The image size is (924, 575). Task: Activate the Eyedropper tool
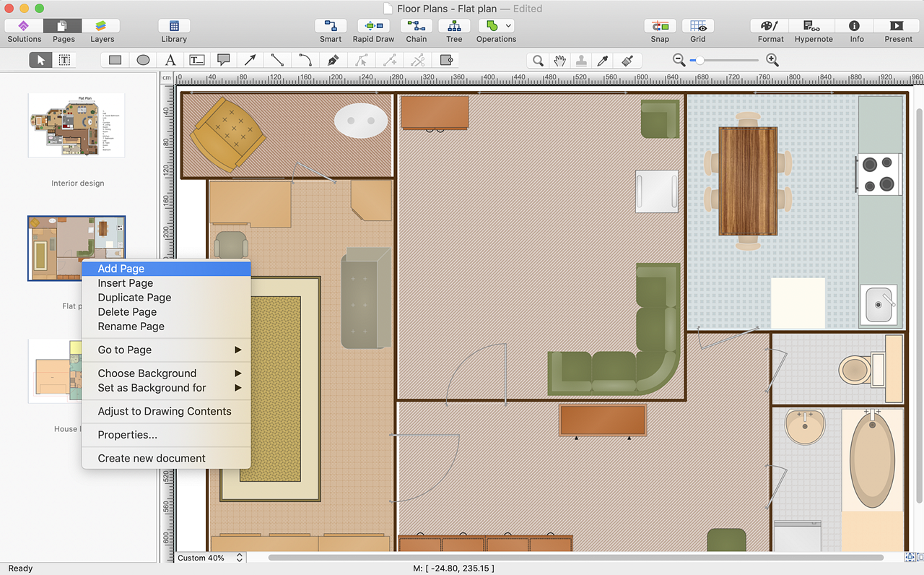click(x=603, y=60)
